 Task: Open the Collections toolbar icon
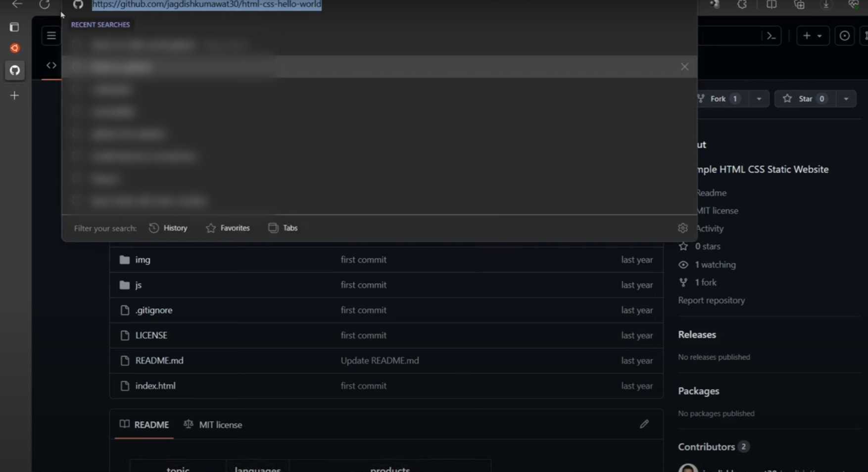tap(800, 4)
